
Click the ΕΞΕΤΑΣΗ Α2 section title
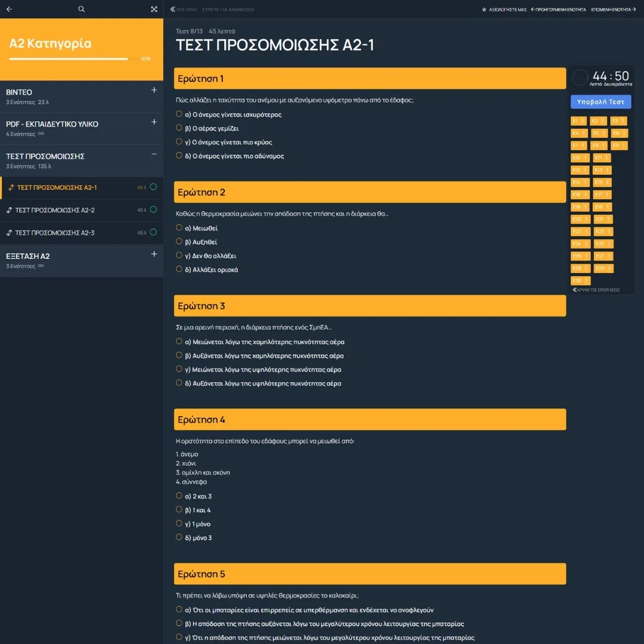[28, 256]
